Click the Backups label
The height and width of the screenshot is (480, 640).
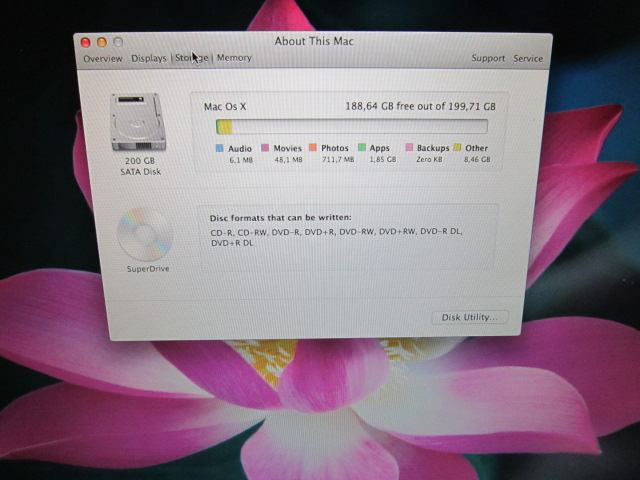pos(433,148)
